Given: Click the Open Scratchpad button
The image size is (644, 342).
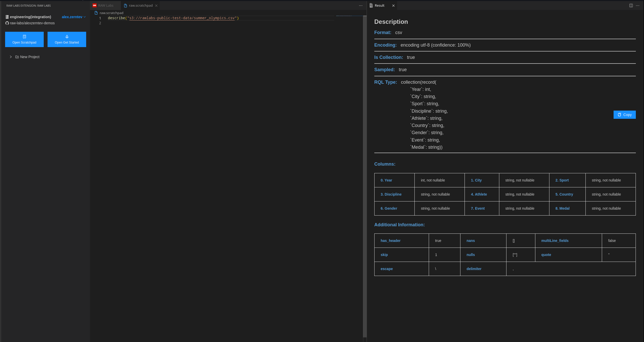Looking at the screenshot, I should click(x=24, y=39).
